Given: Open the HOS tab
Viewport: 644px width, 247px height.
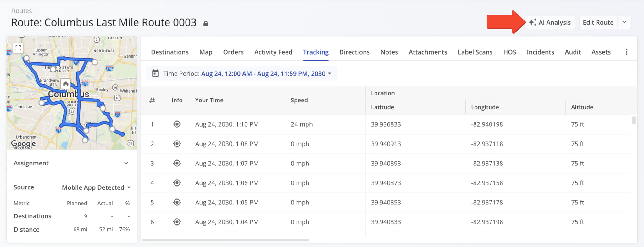Looking at the screenshot, I should coord(510,52).
